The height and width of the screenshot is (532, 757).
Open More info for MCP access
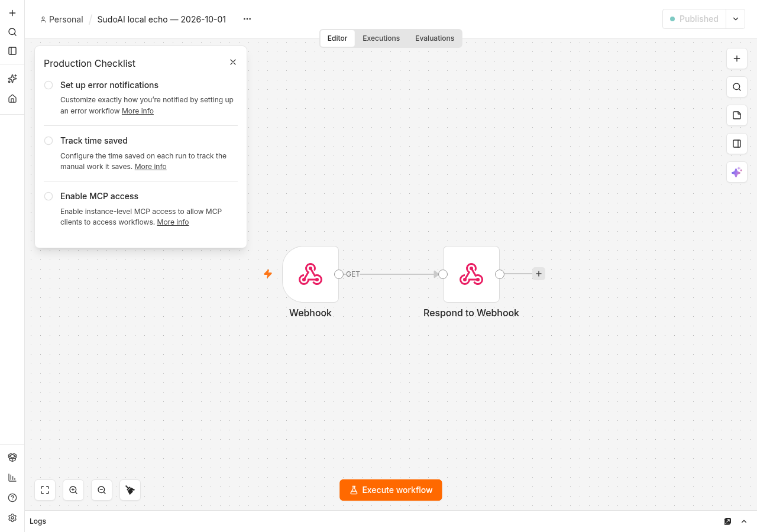point(173,222)
